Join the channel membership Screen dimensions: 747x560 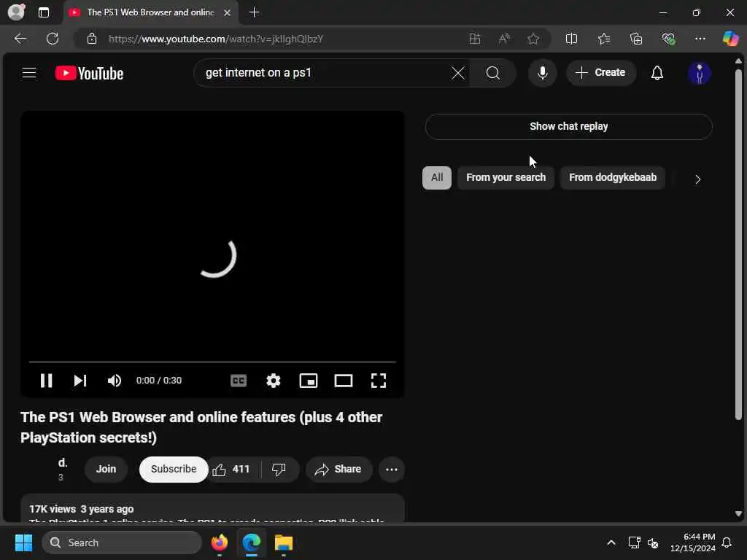click(x=106, y=469)
